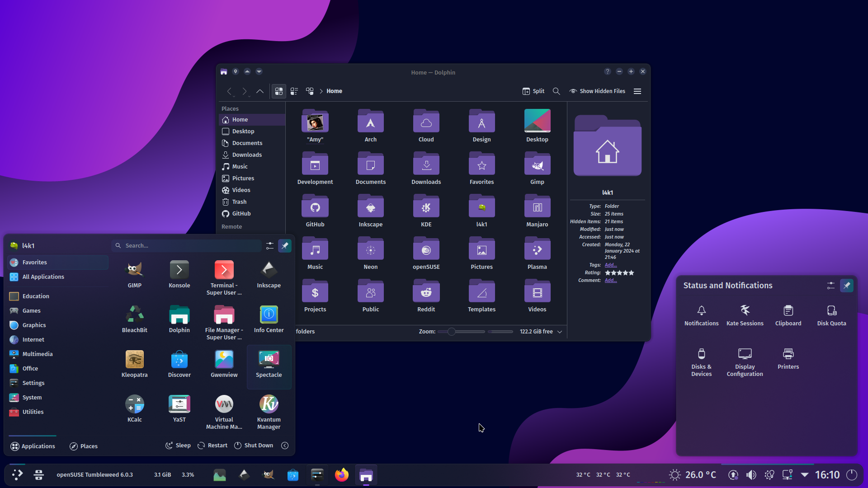This screenshot has height=488, width=868.
Task: Toggle the pin on Status and Notifications panel
Action: [847, 285]
